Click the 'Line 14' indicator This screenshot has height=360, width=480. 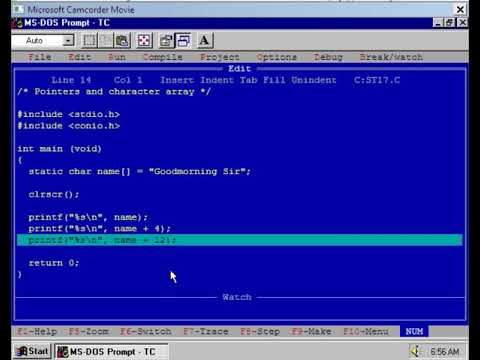point(71,80)
